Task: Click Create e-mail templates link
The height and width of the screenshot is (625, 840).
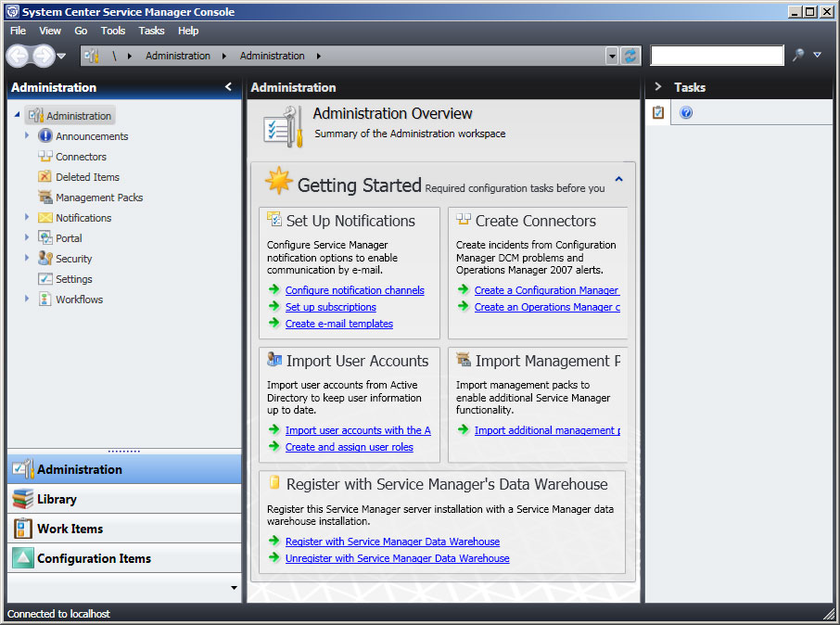Action: 339,324
